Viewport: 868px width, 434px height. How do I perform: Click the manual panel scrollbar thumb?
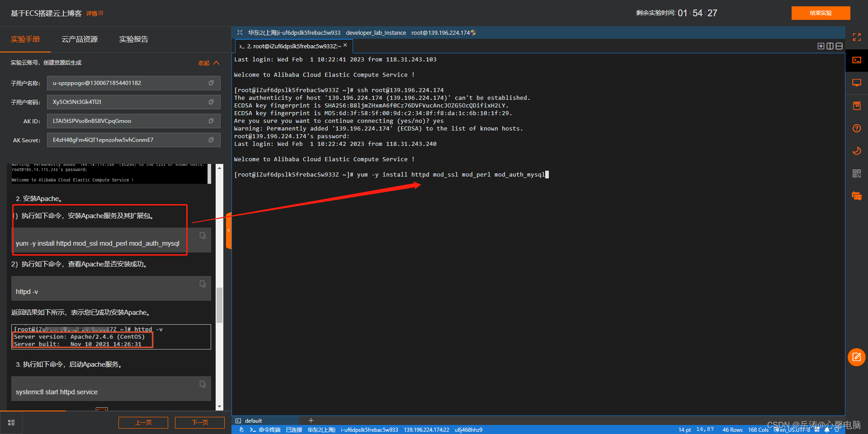[220, 305]
